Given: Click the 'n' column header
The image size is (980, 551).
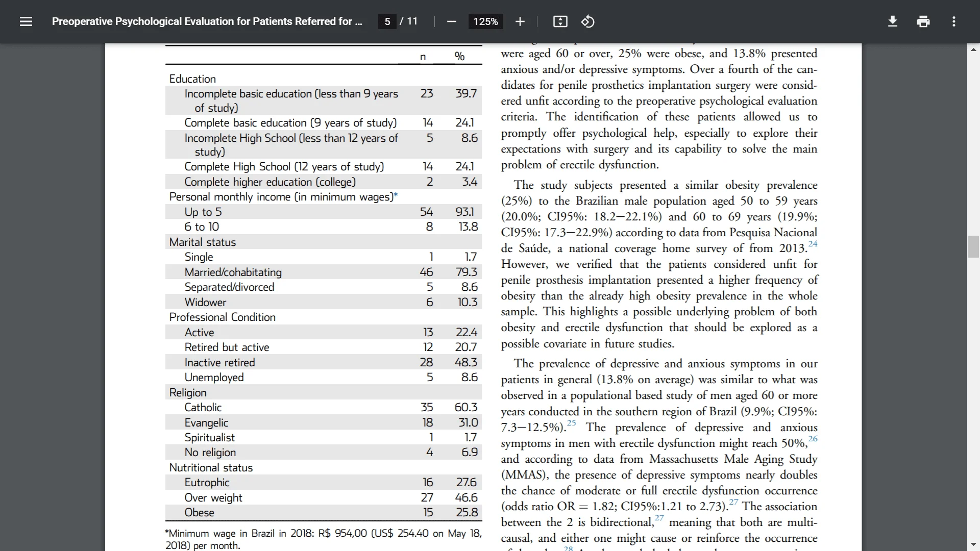Looking at the screenshot, I should (423, 57).
